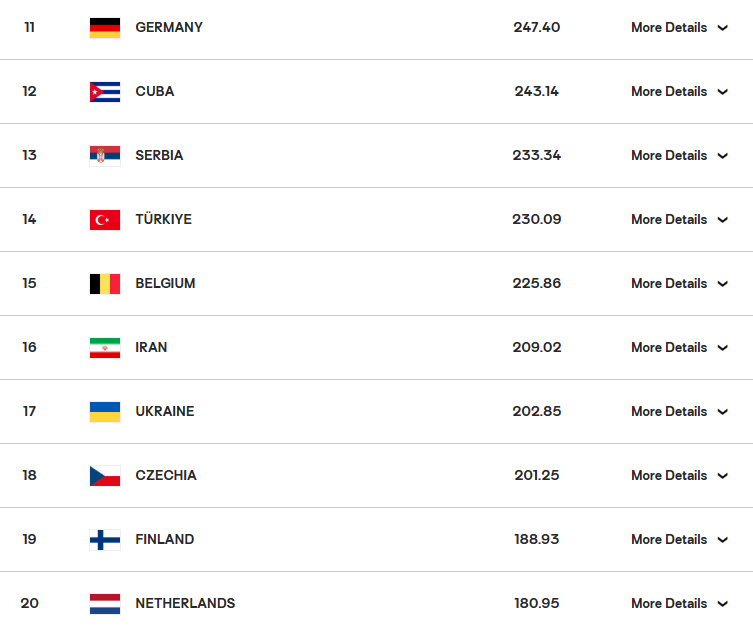Screen dimensions: 753x631
Task: Expand the chevron in Cuba's row
Action: pos(723,92)
